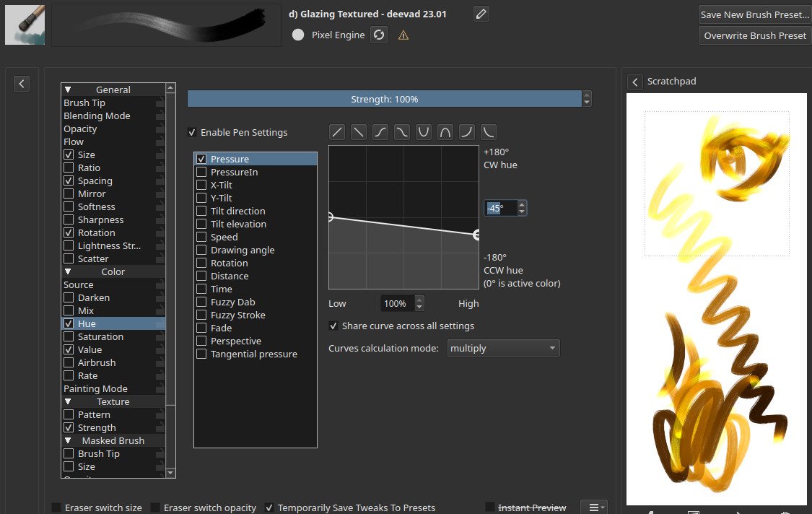
Task: Uncheck Enable Pen Settings
Action: tap(192, 132)
